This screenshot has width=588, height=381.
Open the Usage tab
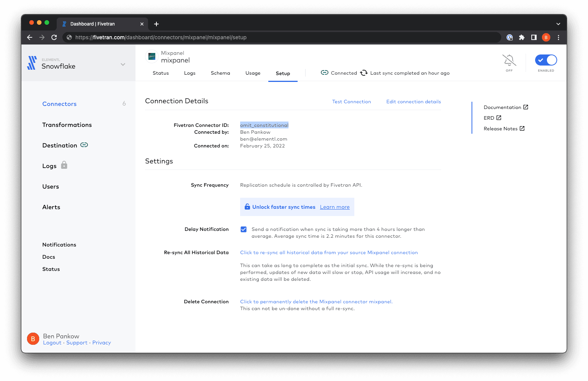tap(253, 73)
